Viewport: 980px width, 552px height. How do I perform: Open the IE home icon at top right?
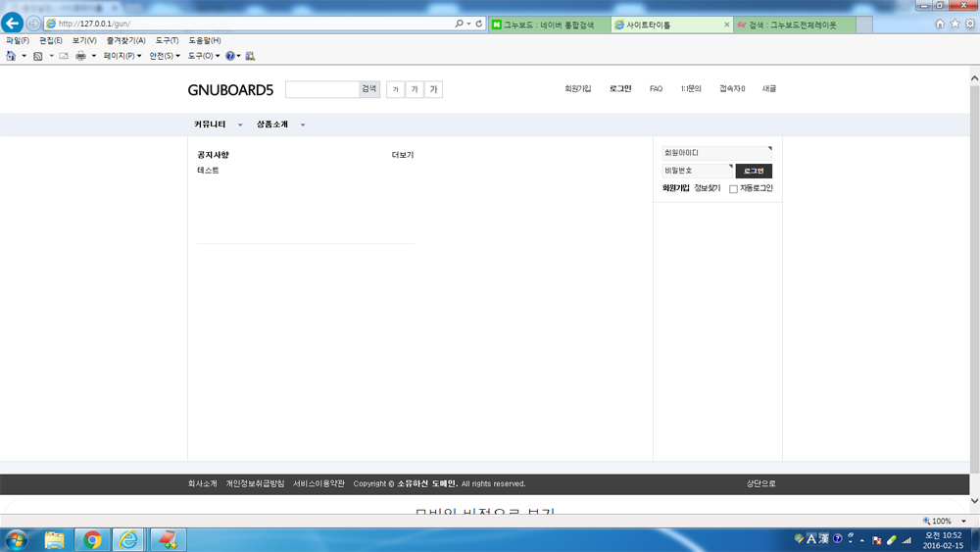(941, 24)
